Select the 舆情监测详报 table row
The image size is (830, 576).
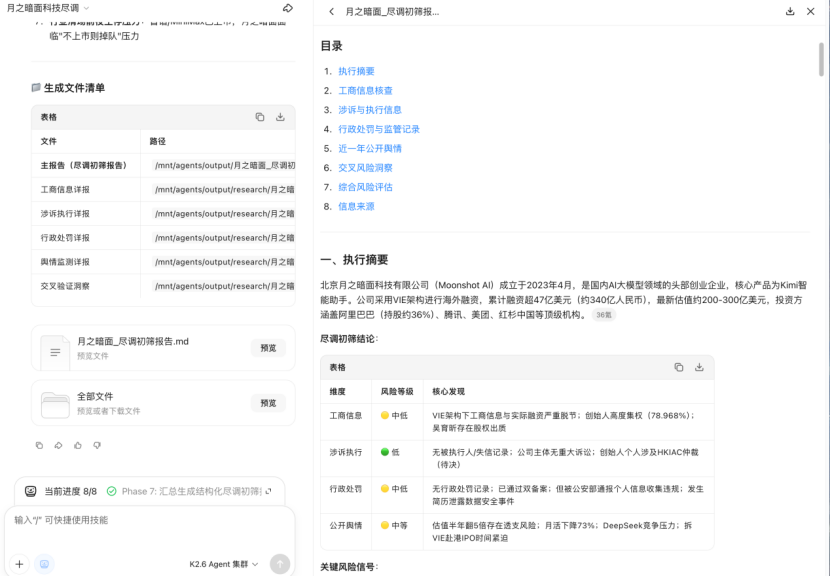pyautogui.click(x=163, y=262)
